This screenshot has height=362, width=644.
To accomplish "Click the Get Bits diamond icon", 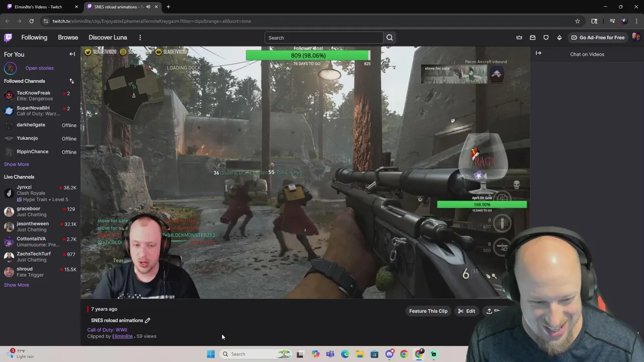I will coord(559,37).
